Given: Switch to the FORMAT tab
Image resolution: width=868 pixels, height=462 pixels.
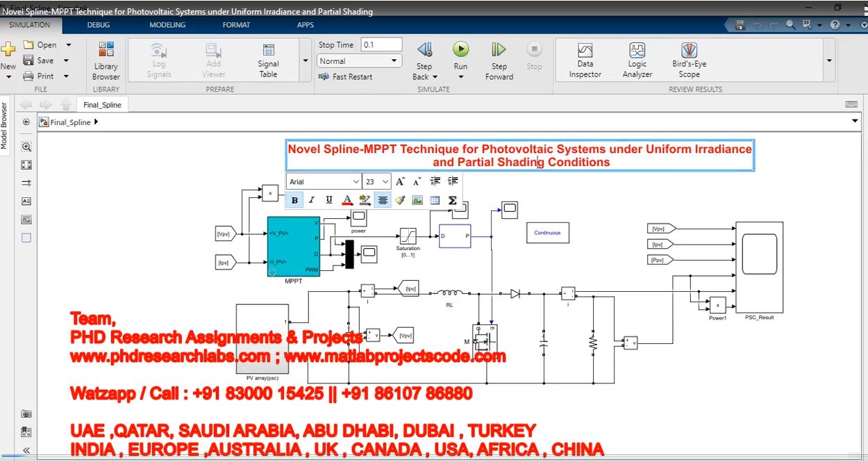Looking at the screenshot, I should (236, 25).
